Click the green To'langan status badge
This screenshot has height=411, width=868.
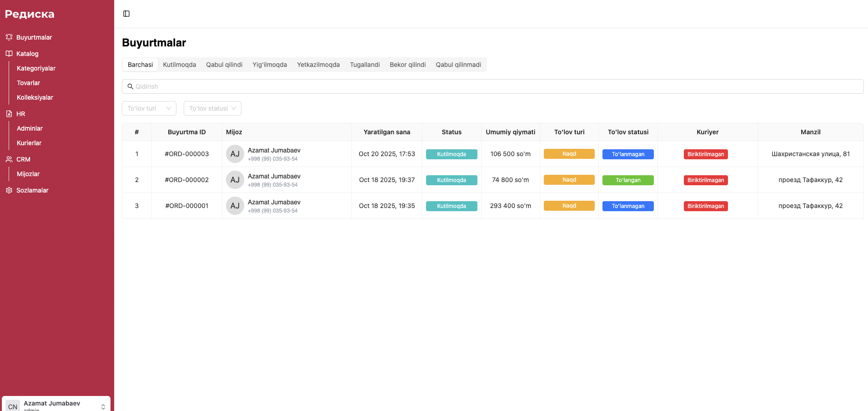[x=628, y=180]
